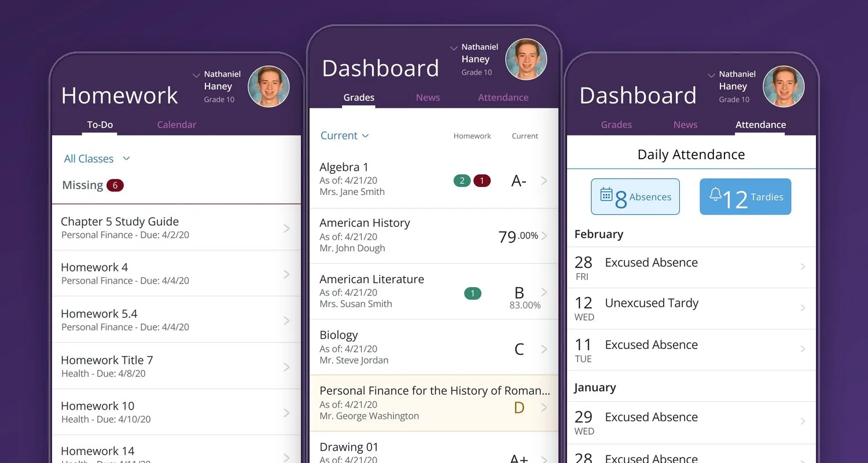Click the 8 Absences button

[x=635, y=197]
